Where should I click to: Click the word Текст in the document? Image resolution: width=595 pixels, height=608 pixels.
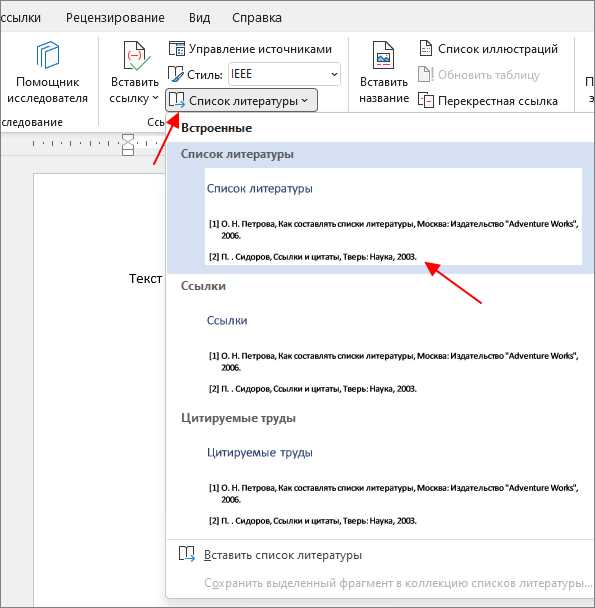tap(145, 278)
